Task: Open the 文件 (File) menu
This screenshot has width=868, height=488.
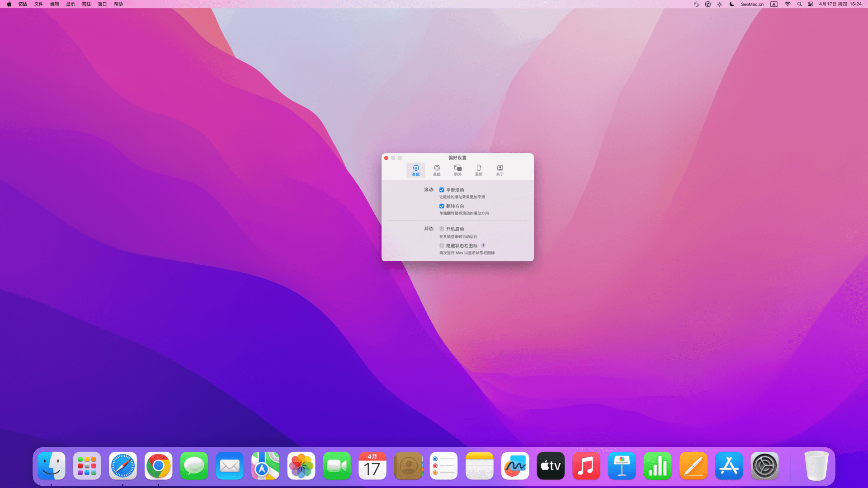Action: (38, 4)
